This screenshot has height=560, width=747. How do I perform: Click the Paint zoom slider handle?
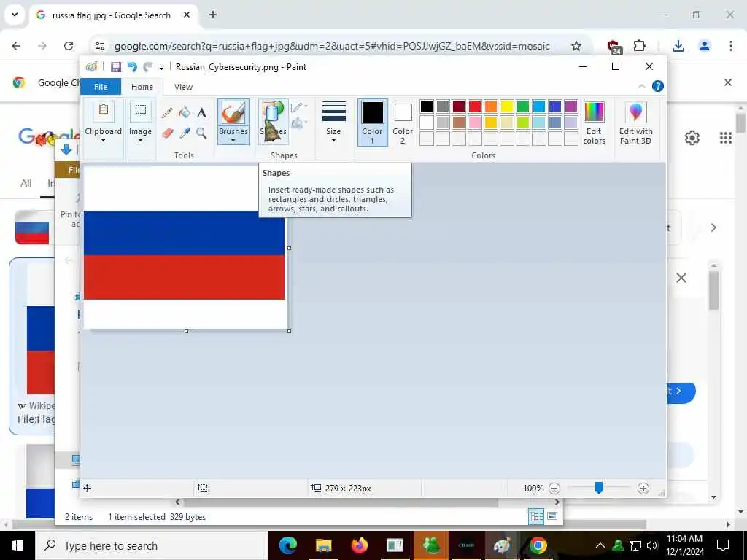(599, 488)
